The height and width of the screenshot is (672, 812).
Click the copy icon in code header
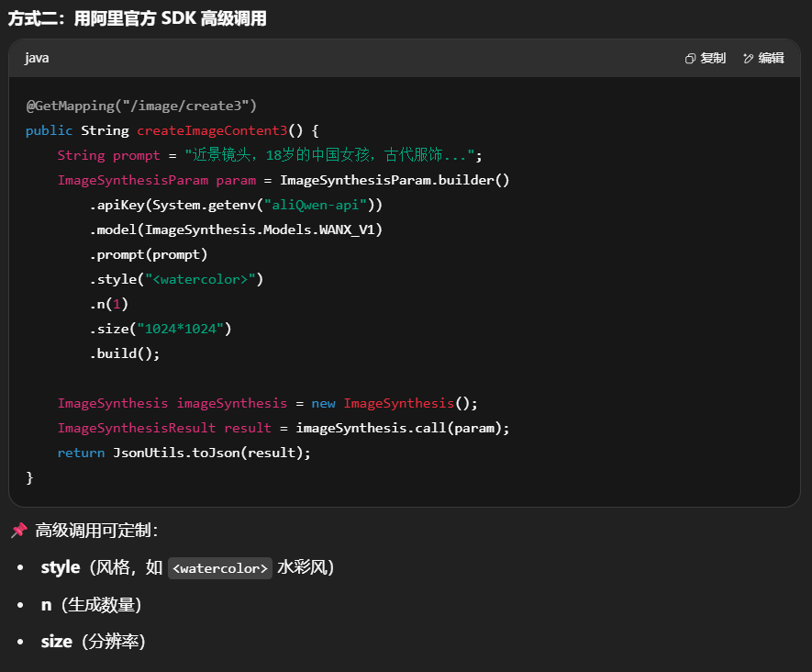point(690,59)
